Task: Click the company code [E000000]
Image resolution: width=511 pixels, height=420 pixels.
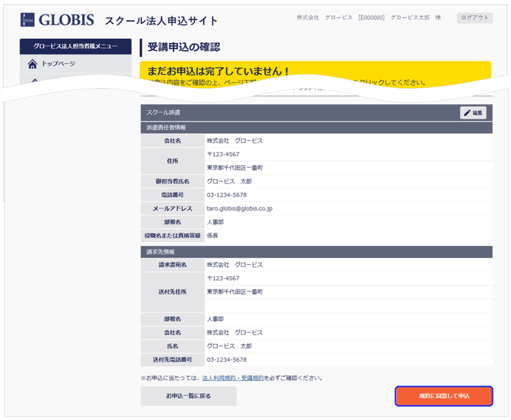Action: click(x=371, y=18)
